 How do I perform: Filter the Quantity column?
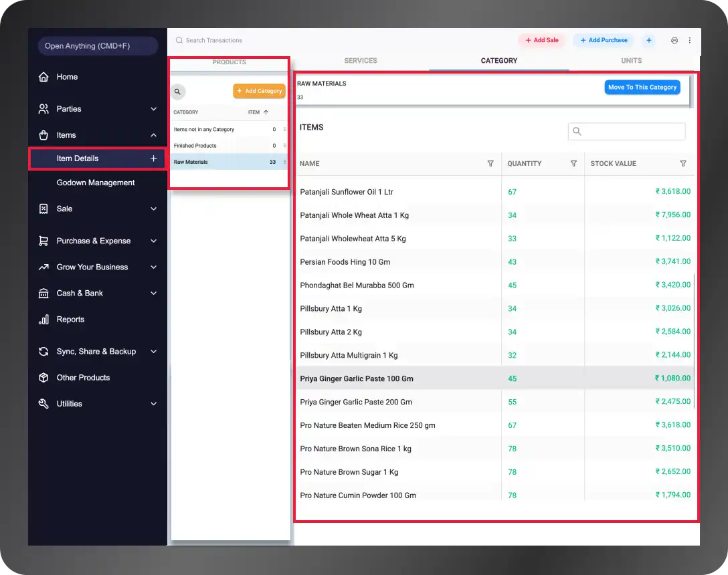[574, 164]
